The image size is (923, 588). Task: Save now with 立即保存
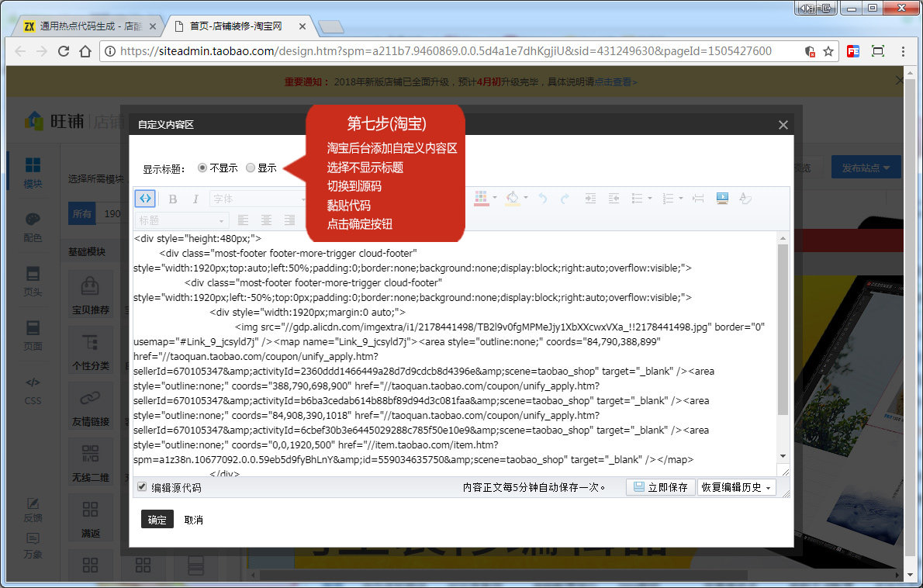coord(661,487)
